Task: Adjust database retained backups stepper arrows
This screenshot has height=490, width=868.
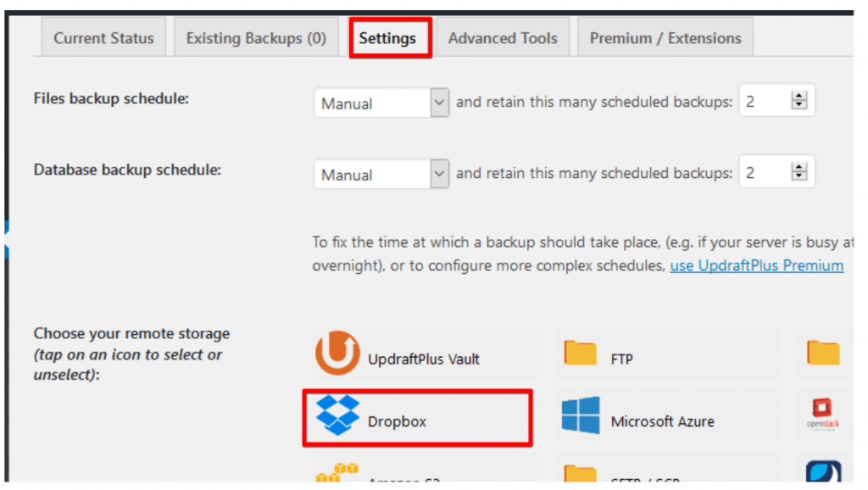Action: click(798, 173)
